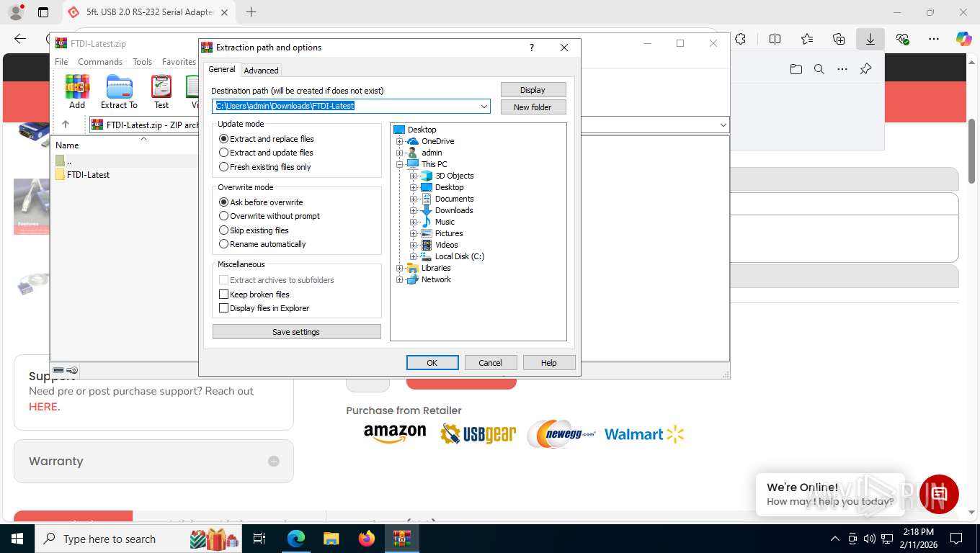
Task: Open the Copilot icon in Edge
Action: pos(964,39)
